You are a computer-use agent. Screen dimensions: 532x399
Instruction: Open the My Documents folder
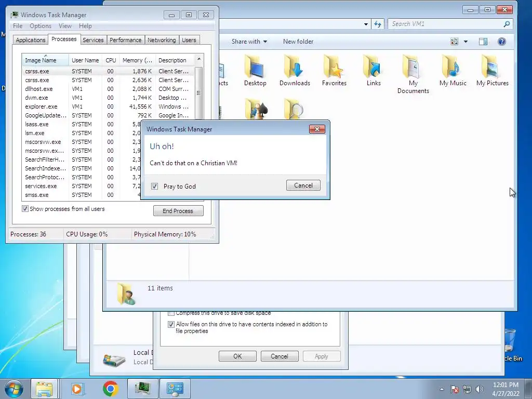(413, 74)
